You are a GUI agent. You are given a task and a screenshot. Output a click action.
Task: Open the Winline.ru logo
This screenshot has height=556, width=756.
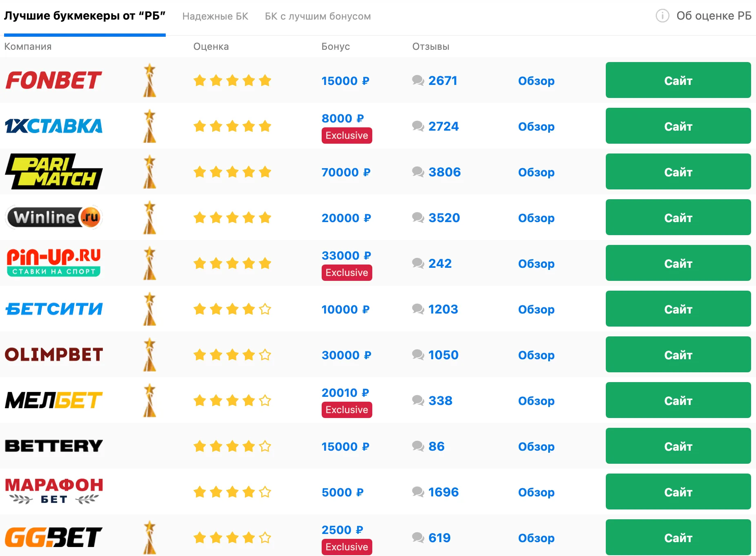pos(53,217)
